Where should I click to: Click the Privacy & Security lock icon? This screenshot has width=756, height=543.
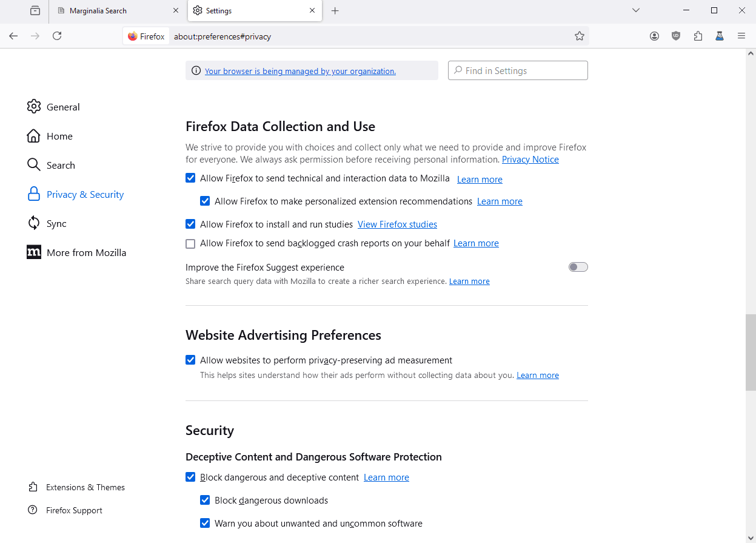click(33, 194)
